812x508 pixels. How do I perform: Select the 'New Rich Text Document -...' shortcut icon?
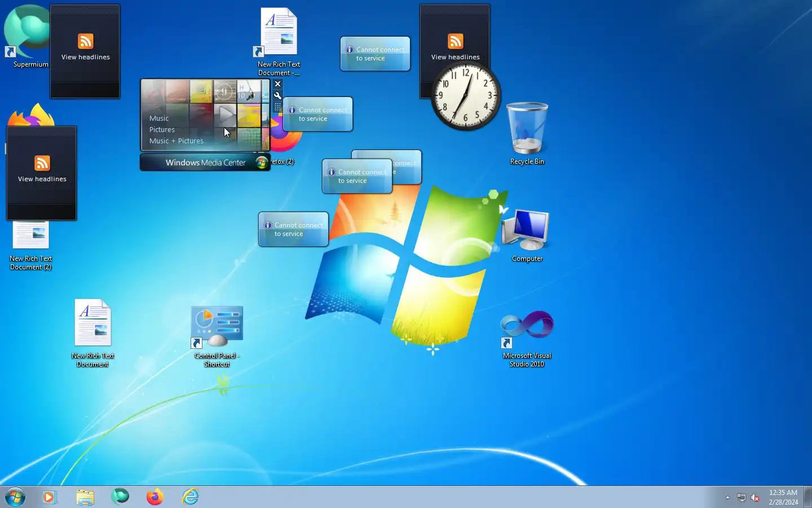point(279,42)
